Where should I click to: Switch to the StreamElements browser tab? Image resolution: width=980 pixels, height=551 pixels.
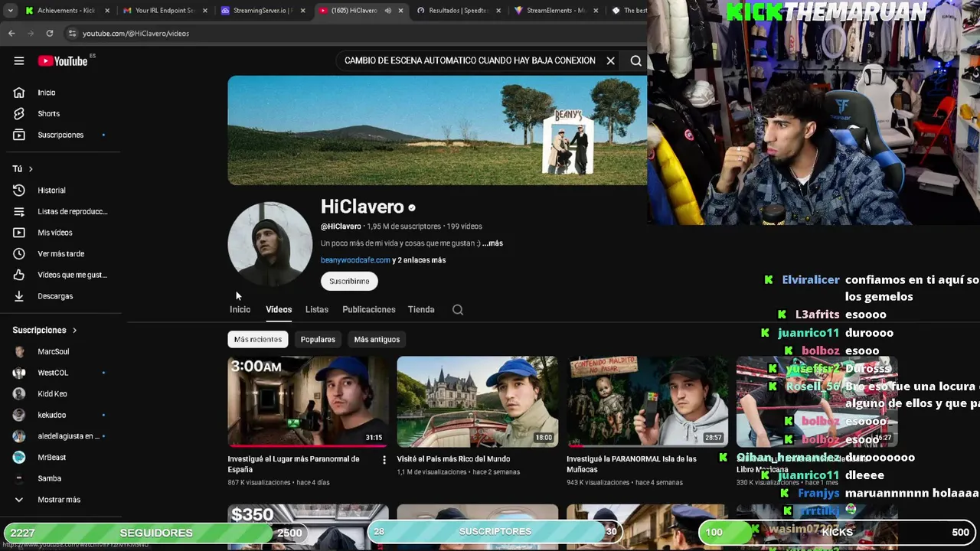[557, 11]
